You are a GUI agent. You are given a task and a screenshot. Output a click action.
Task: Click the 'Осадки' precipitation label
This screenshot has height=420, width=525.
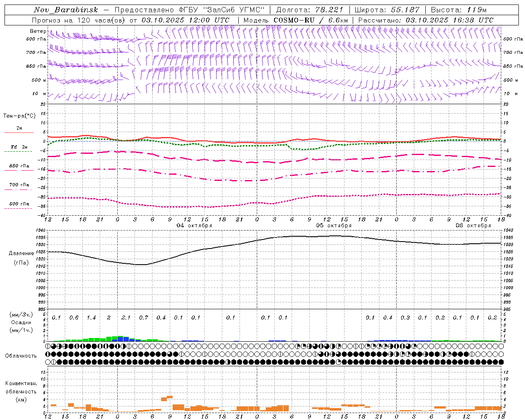[x=21, y=323]
